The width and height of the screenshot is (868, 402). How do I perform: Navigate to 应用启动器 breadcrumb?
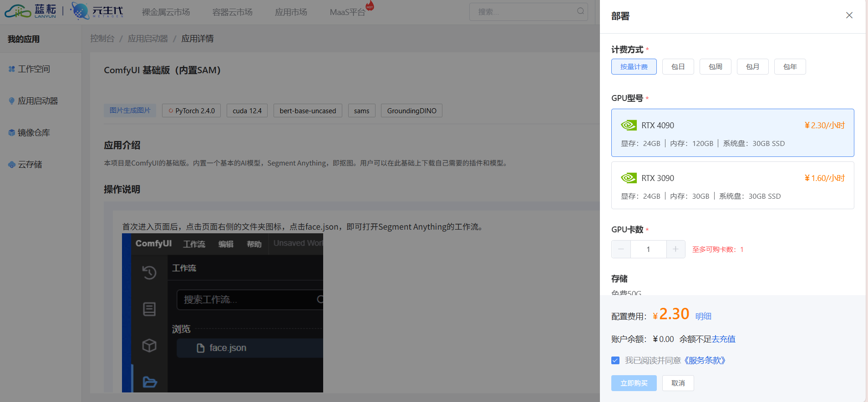pyautogui.click(x=147, y=39)
